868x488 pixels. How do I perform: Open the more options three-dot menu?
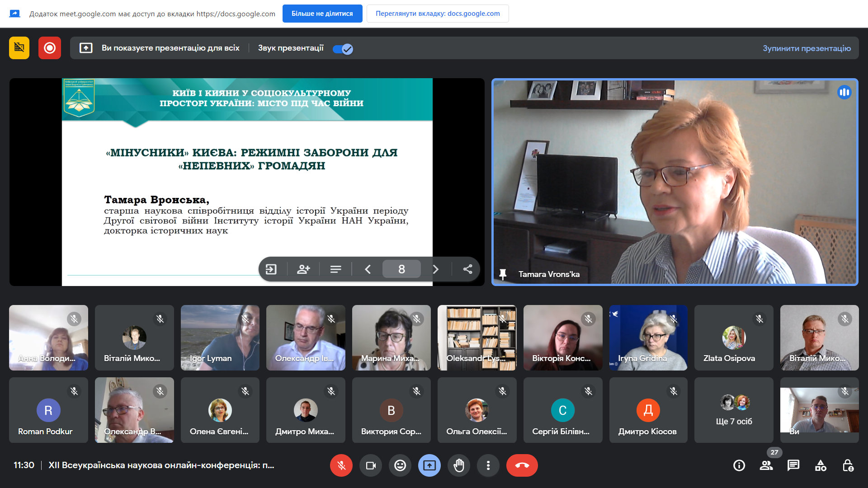coord(488,465)
